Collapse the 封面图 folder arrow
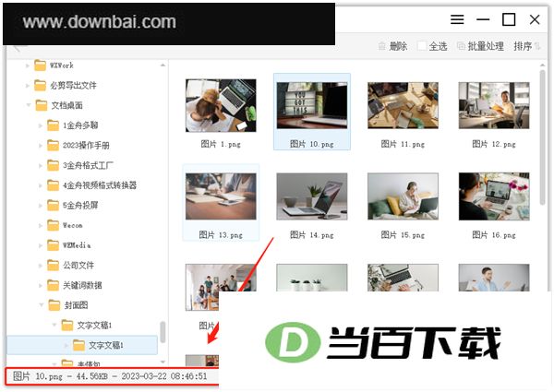Screen dimensions: 554x392 (x=42, y=305)
